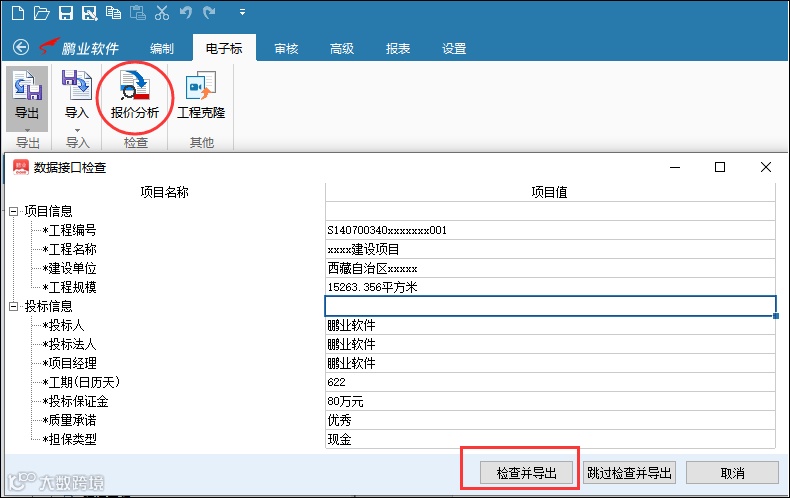
Task: Select the *工程规模 row
Action: tap(70, 287)
